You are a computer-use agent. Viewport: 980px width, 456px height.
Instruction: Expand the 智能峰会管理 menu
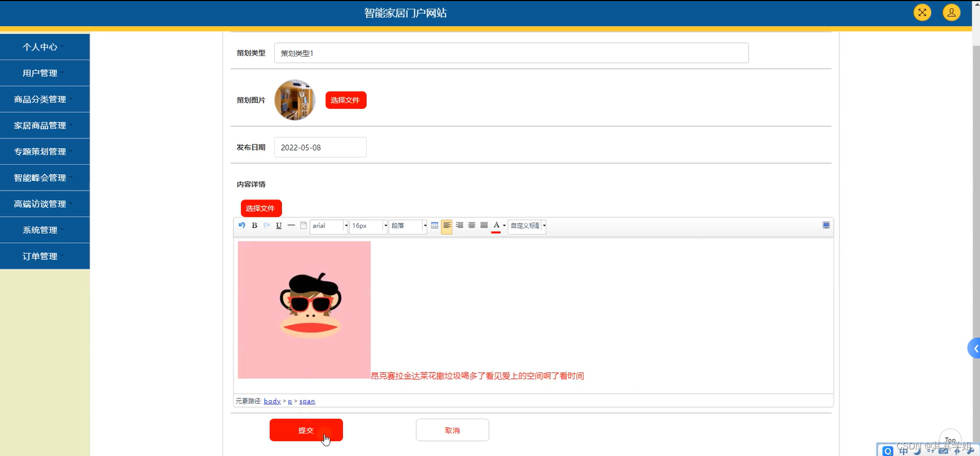(45, 177)
